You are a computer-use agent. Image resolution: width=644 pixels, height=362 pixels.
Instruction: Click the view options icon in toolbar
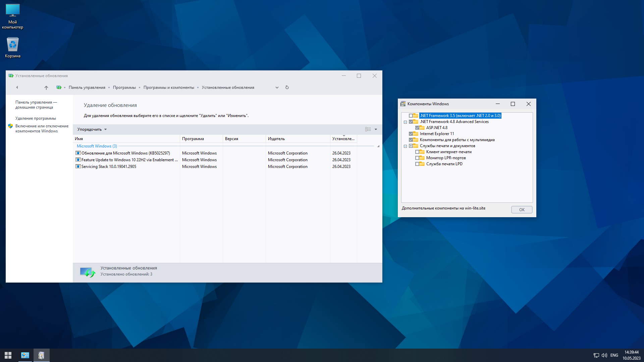[368, 129]
